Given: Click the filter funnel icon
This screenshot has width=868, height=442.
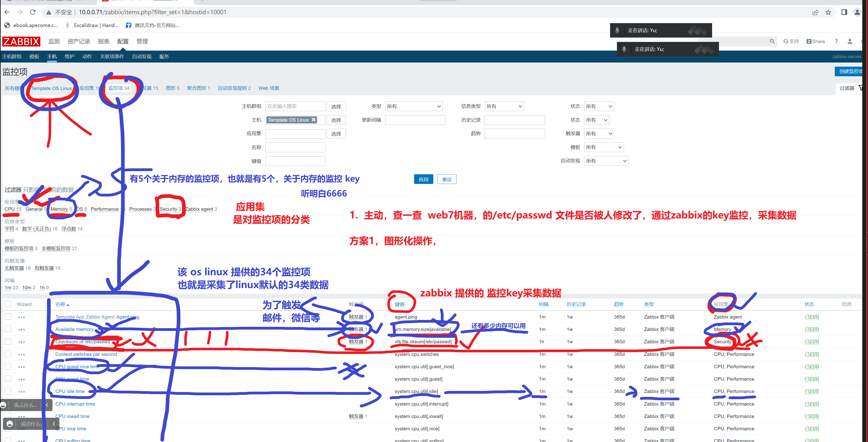Looking at the screenshot, I should pos(861,88).
